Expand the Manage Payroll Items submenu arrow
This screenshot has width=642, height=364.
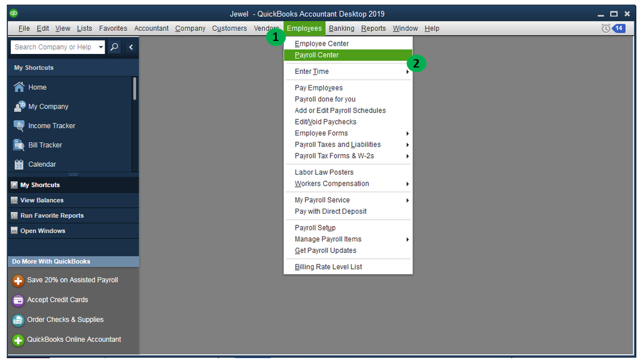point(407,239)
